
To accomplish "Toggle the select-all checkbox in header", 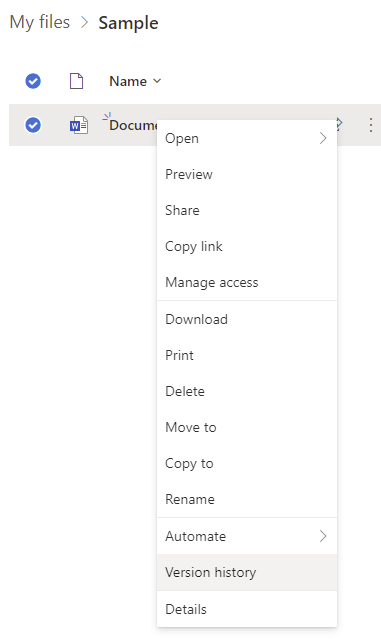I will click(33, 81).
